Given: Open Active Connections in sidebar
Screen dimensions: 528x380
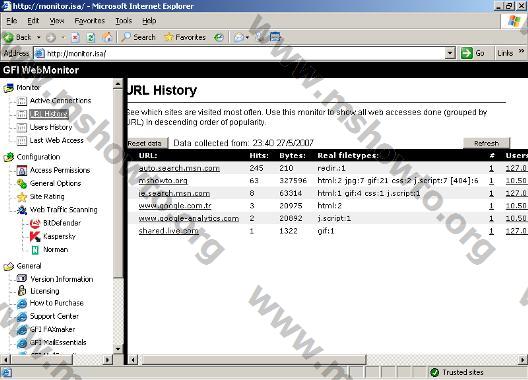Looking at the screenshot, I should click(60, 100).
